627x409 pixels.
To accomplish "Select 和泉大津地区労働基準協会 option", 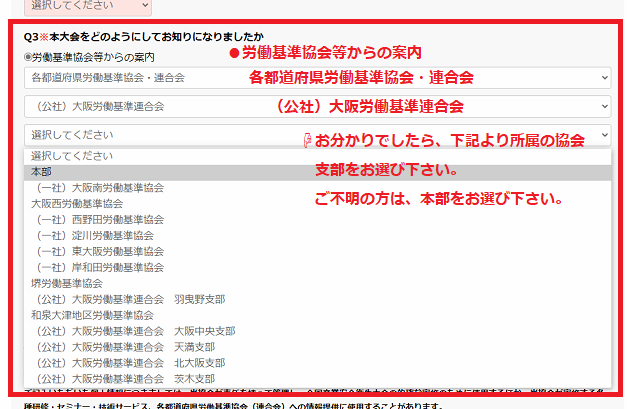I will pos(317,315).
